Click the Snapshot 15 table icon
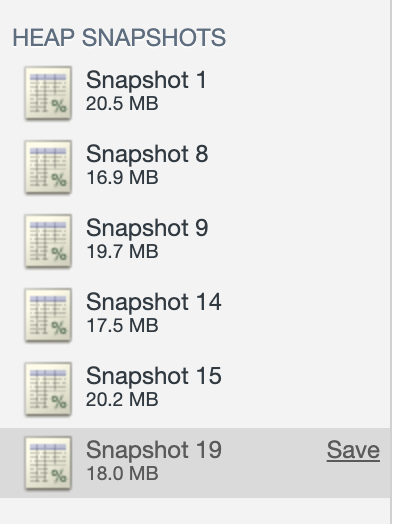396x524 pixels. tap(48, 389)
